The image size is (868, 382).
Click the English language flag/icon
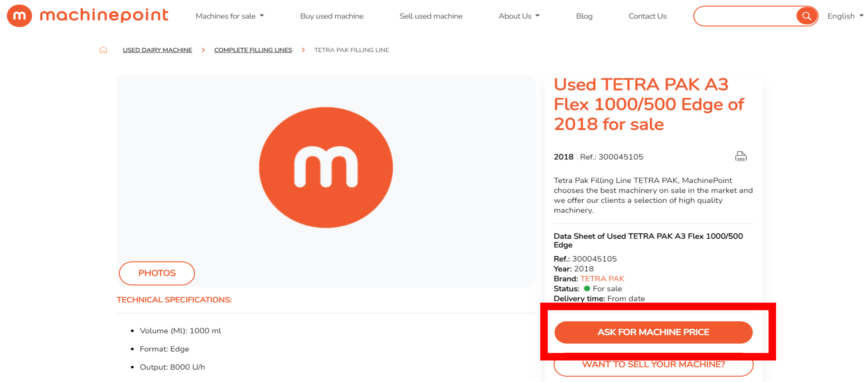[x=841, y=16]
